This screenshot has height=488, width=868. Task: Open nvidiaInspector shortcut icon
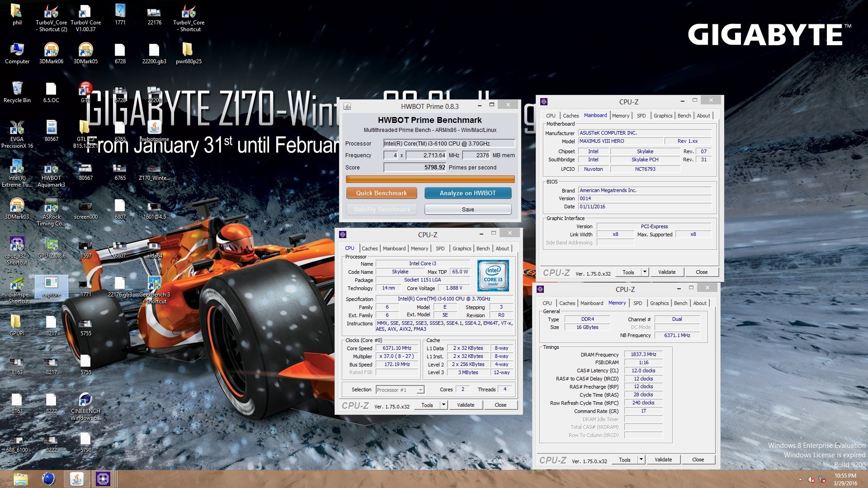point(17,290)
